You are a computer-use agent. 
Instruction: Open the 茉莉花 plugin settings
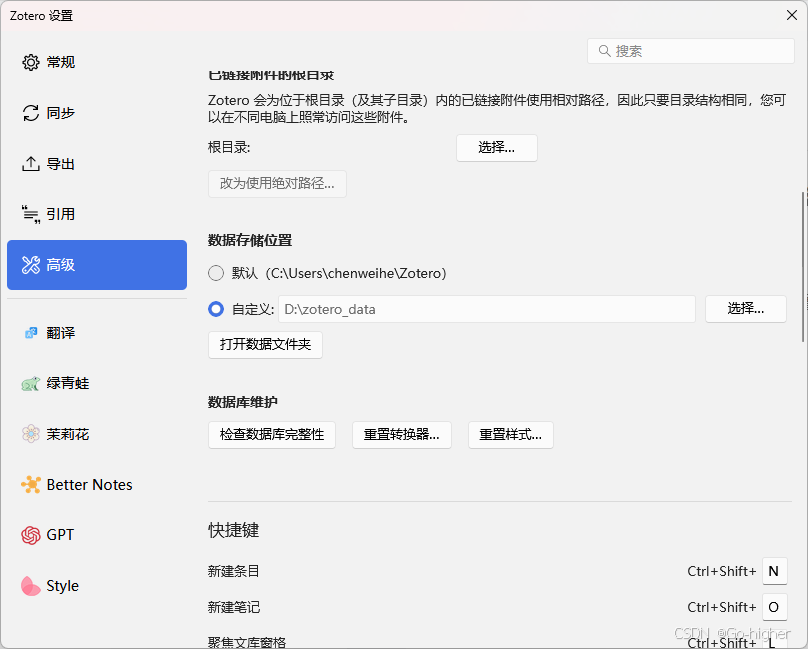tap(68, 434)
